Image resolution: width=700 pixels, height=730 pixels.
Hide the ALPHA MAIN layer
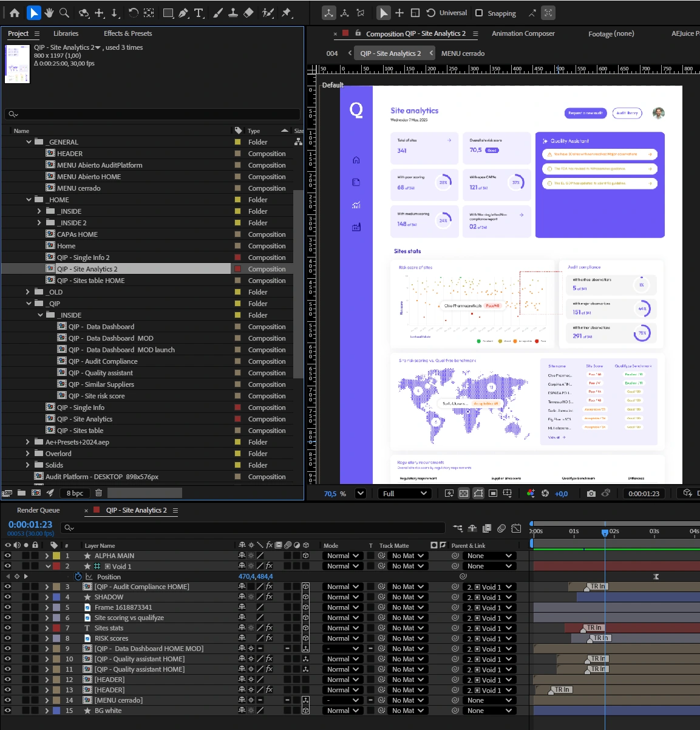tap(8, 556)
